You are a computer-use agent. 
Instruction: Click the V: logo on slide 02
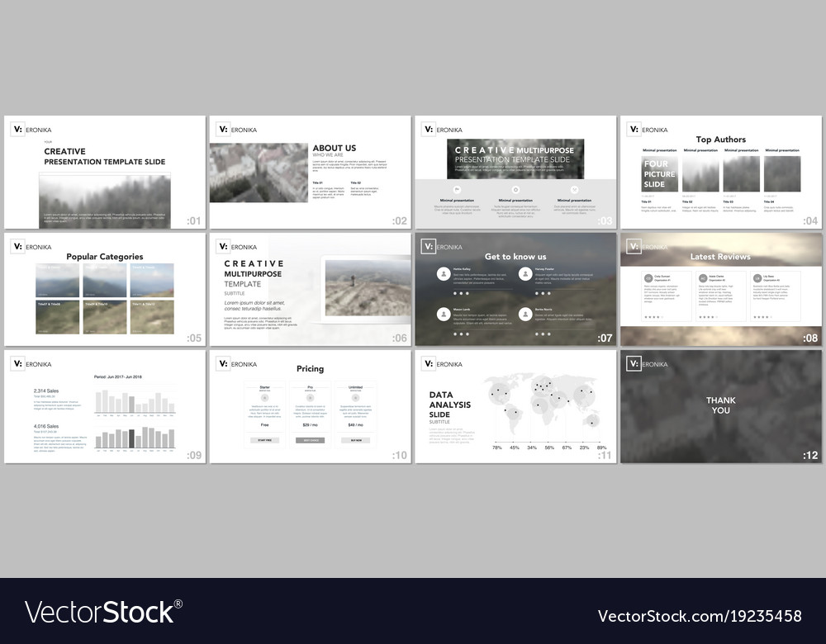(x=223, y=130)
